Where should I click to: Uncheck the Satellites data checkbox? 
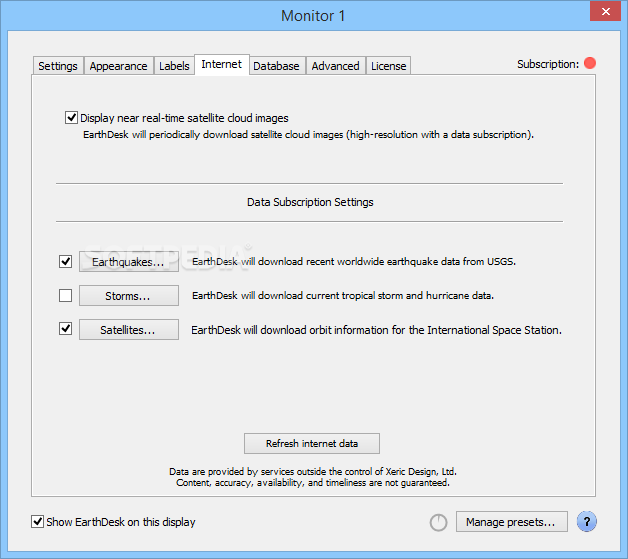click(66, 329)
